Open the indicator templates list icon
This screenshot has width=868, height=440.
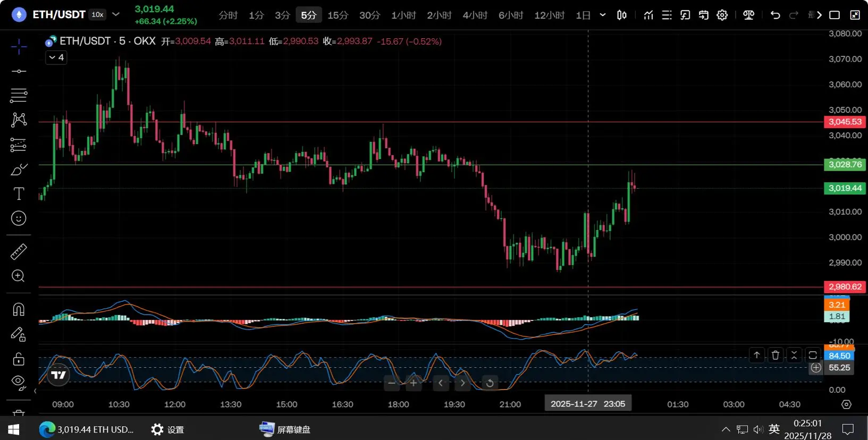667,15
